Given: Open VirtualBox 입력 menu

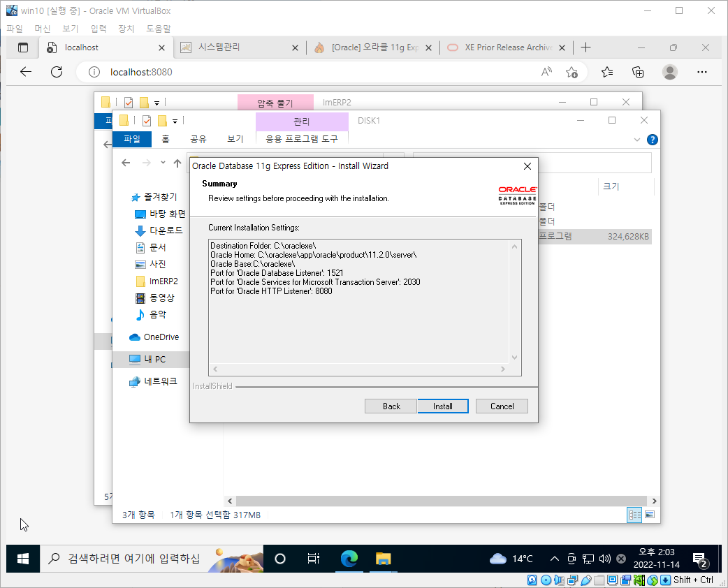Looking at the screenshot, I should tap(98, 29).
